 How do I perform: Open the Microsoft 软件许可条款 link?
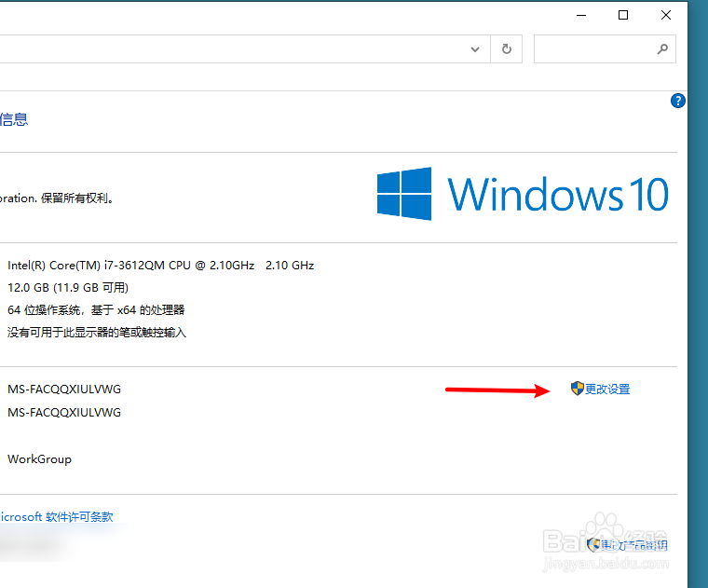pyautogui.click(x=57, y=516)
